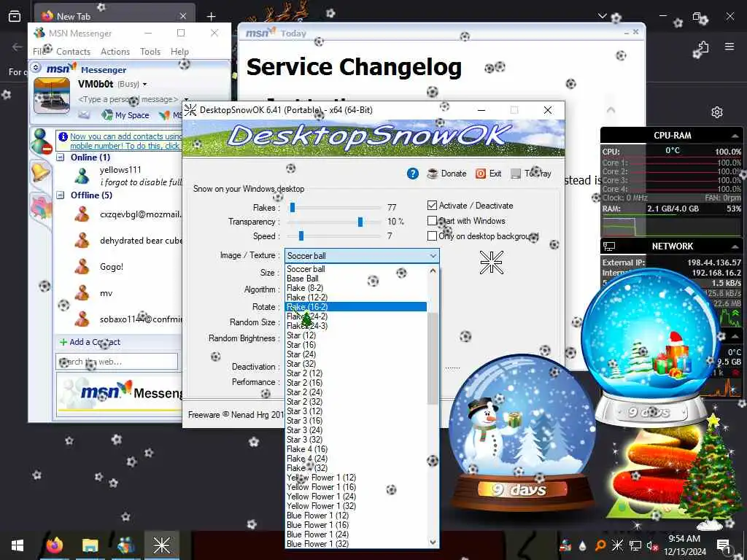Enable Start with Windows checkbox

point(432,220)
